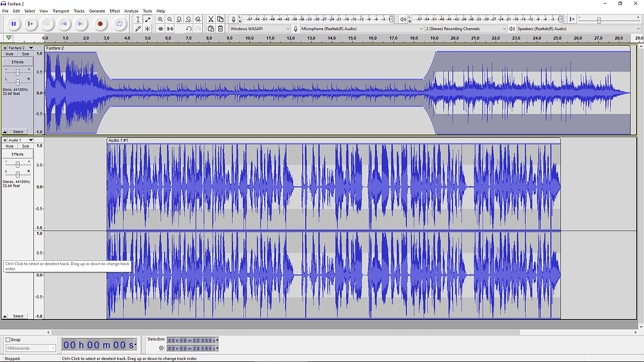Click the Undo icon
The image size is (644, 362).
coord(189,28)
